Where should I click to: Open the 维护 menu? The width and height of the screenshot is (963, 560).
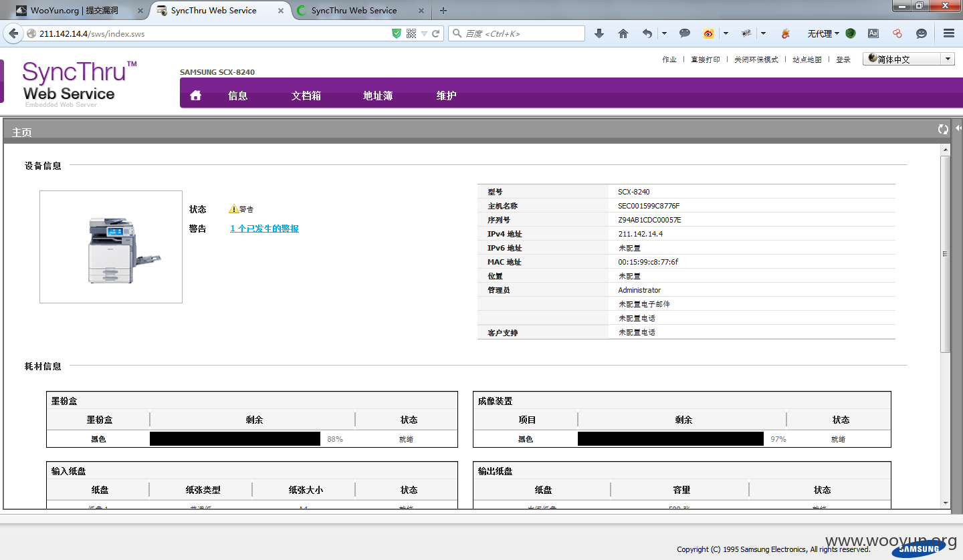pyautogui.click(x=447, y=96)
